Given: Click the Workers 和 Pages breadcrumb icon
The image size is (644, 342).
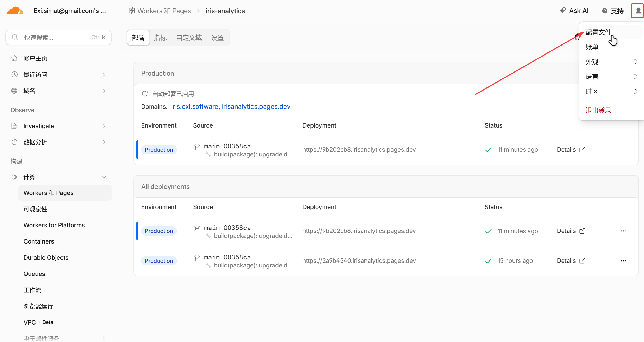Looking at the screenshot, I should tap(132, 11).
